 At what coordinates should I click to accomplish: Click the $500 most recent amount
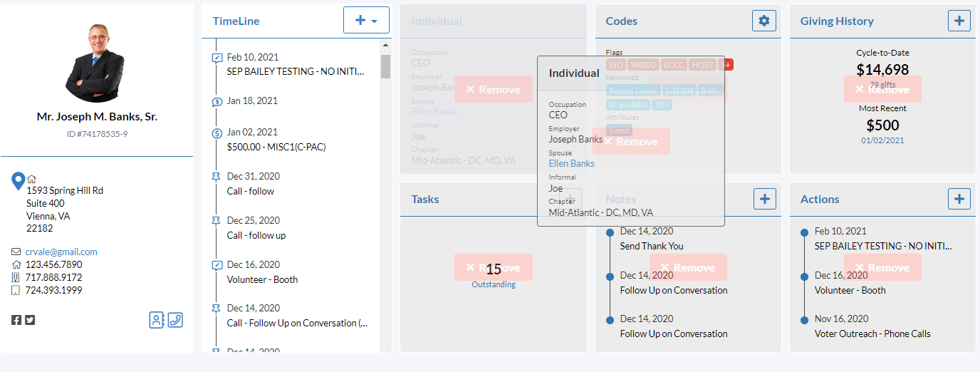point(882,125)
